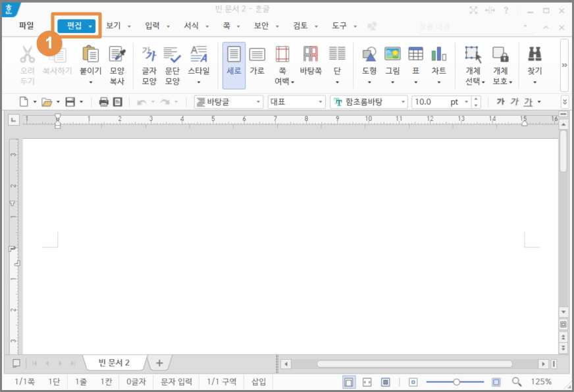Click Object Protect (개체 보호) icon
Screen dimensions: 574x392
500,54
